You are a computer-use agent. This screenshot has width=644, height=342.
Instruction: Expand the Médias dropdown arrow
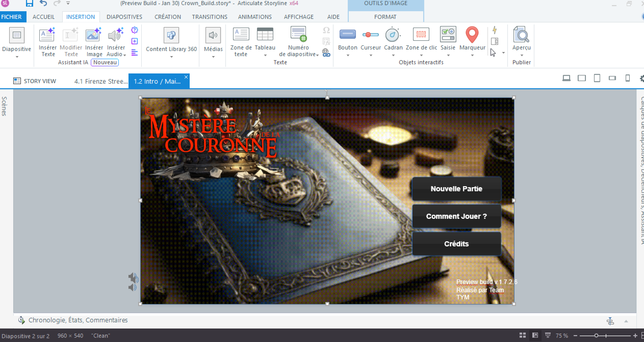pyautogui.click(x=213, y=57)
